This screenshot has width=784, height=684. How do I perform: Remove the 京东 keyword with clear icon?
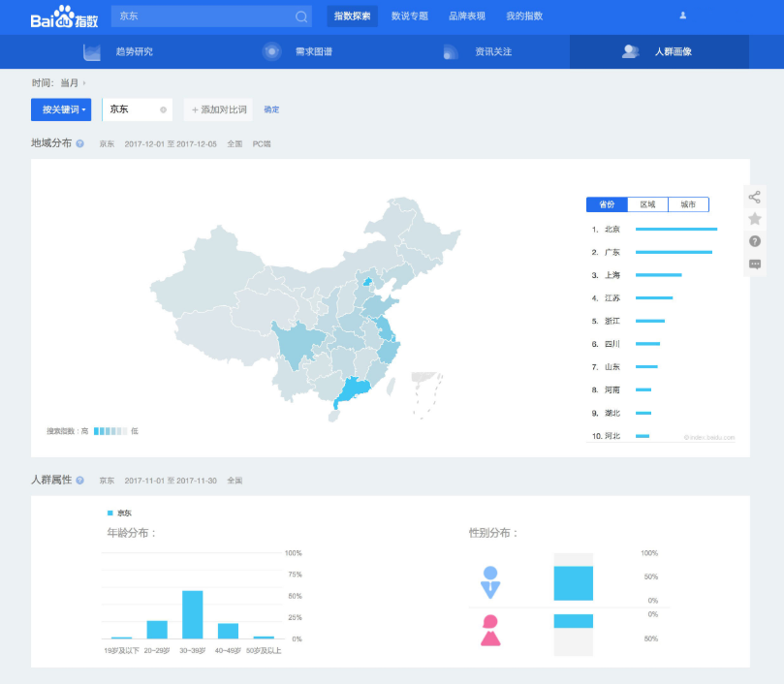tap(163, 110)
